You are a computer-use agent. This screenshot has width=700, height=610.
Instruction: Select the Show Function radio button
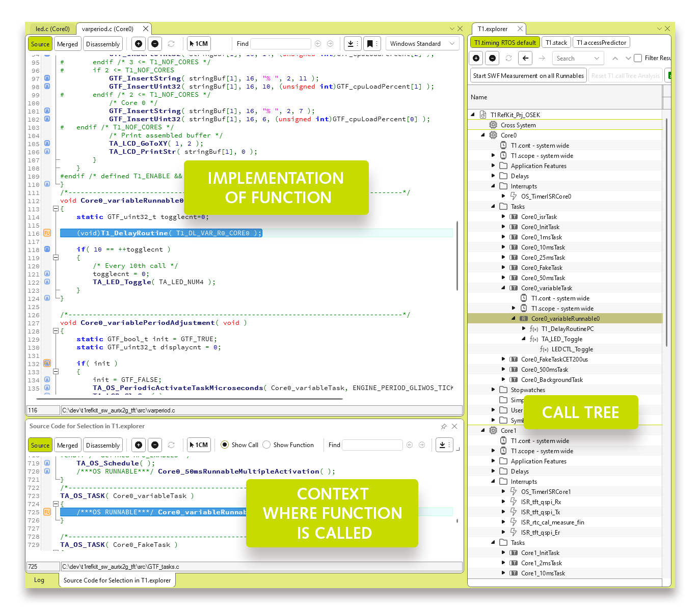point(266,445)
